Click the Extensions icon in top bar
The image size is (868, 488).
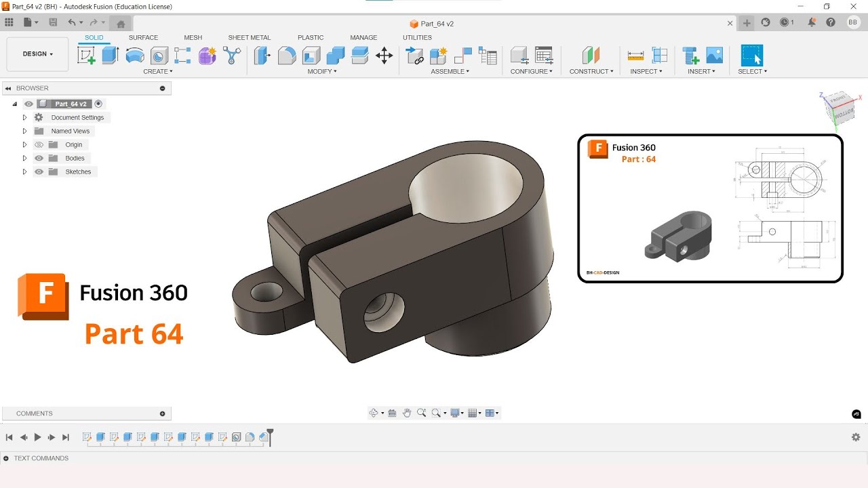click(766, 22)
